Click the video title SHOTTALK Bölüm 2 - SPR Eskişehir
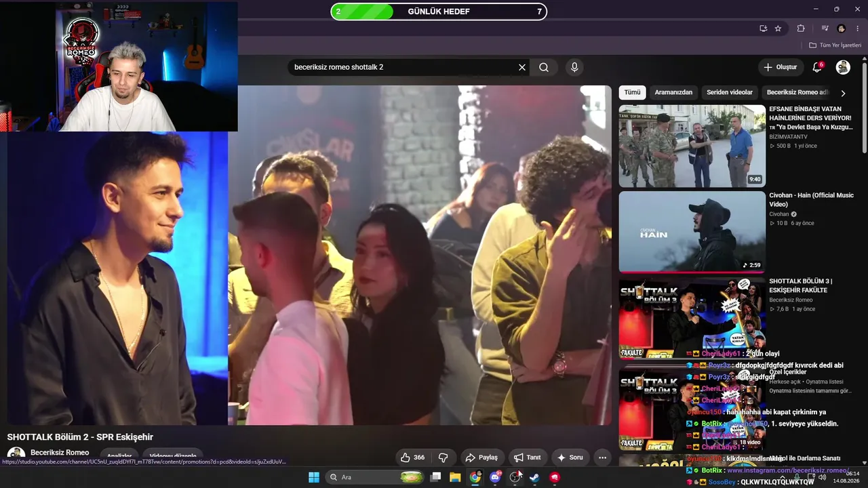This screenshot has width=868, height=488. point(80,437)
